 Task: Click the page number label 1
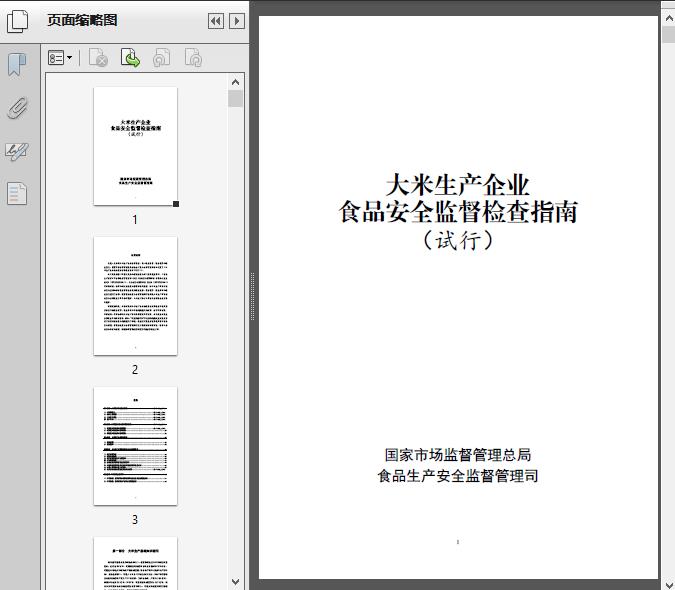[135, 220]
